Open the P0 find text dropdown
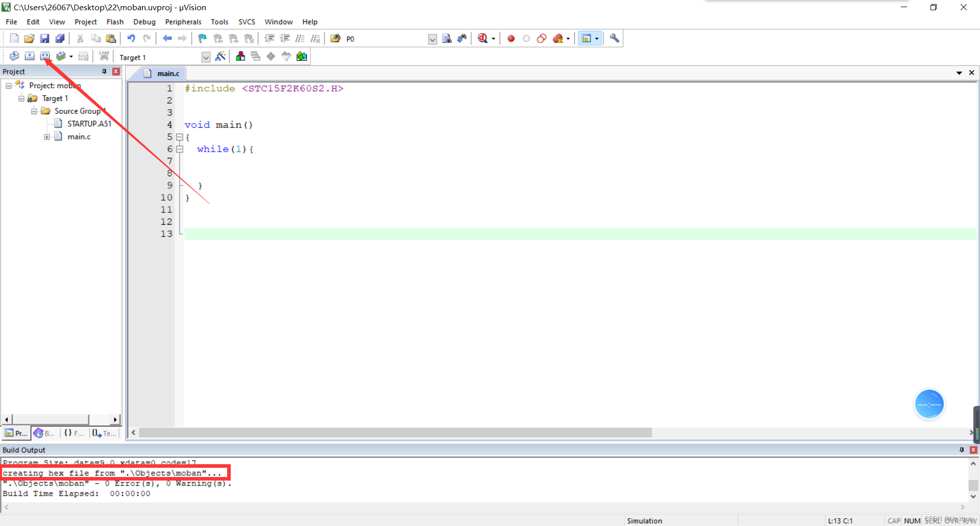This screenshot has height=526, width=980. [432, 39]
